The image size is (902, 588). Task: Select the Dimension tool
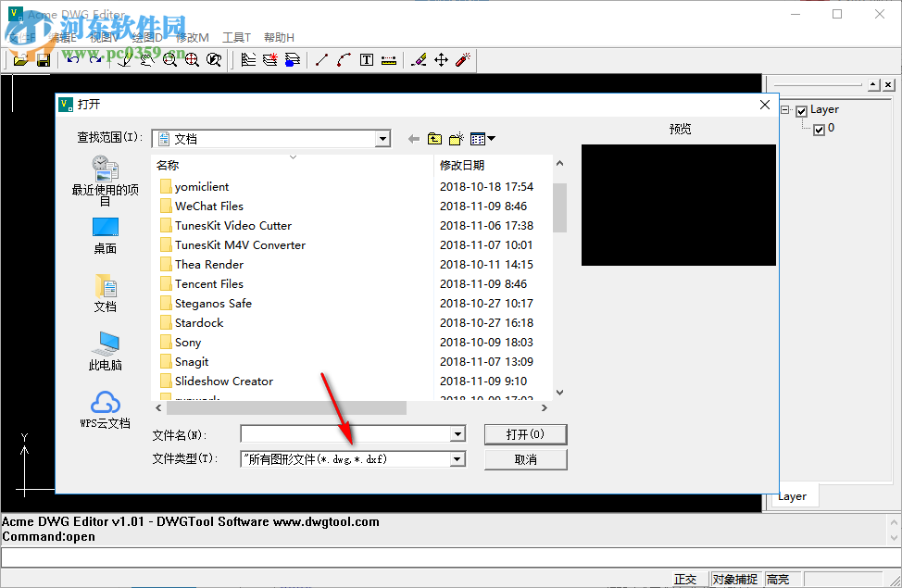pos(390,60)
